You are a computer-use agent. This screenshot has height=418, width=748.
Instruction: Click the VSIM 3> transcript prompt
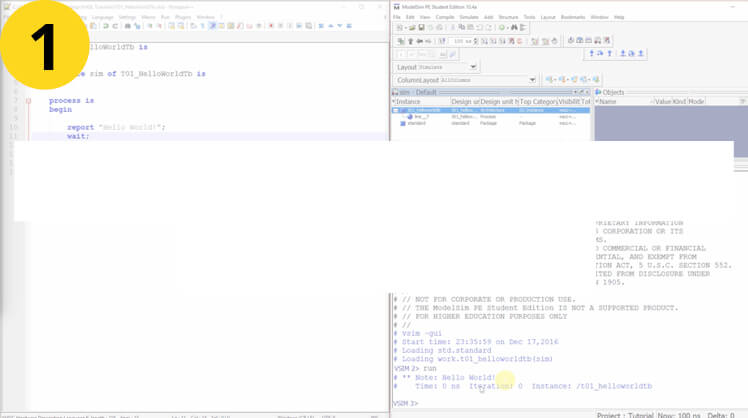[406, 403]
